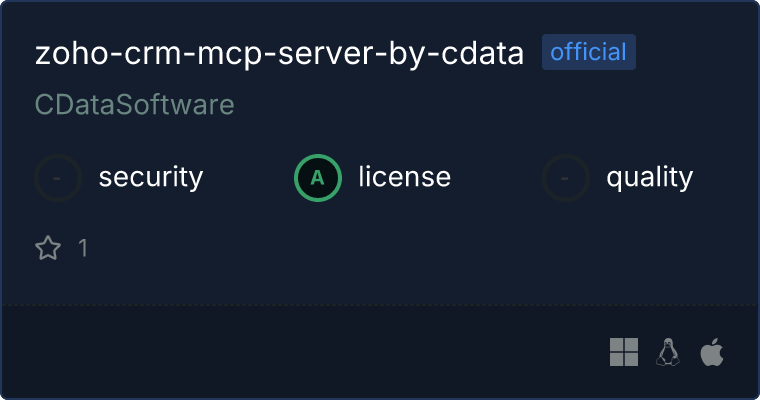Click the security grade circle

pyautogui.click(x=58, y=178)
